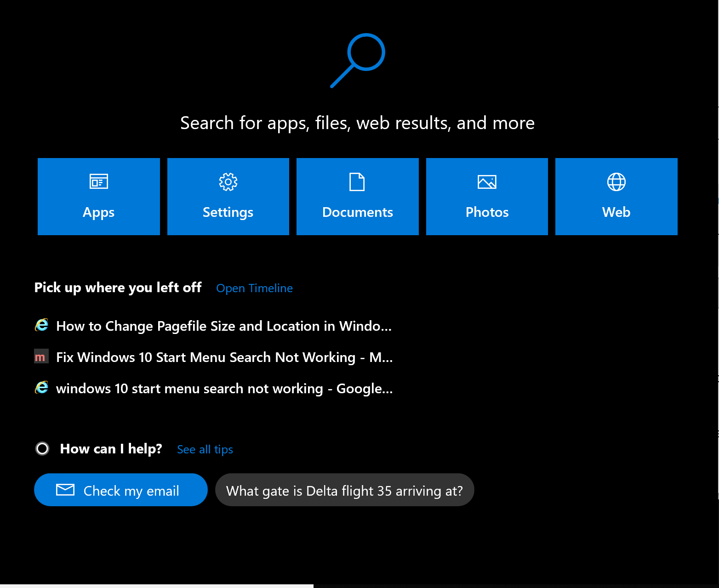
Task: Select the Check my email suggestion
Action: [121, 490]
